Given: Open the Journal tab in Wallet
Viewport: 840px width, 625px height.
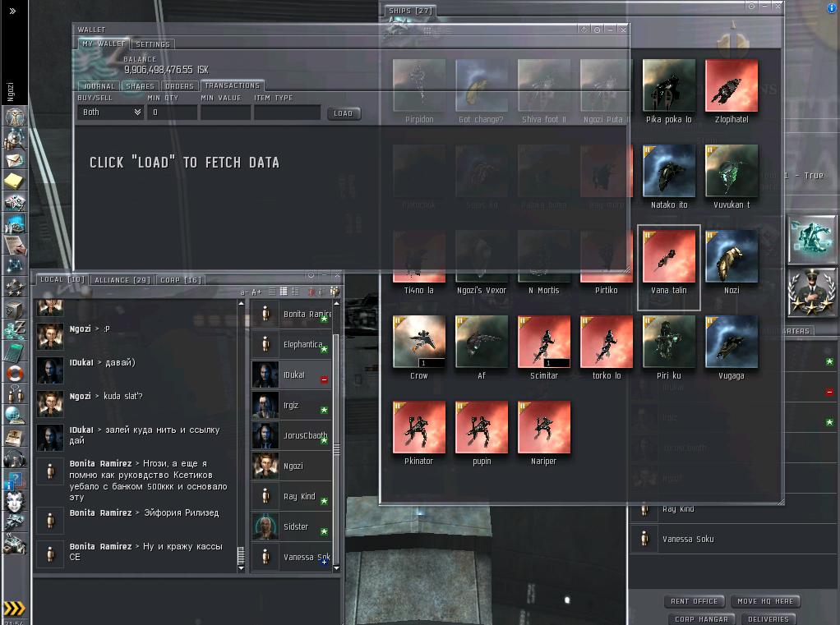Looking at the screenshot, I should click(x=99, y=86).
